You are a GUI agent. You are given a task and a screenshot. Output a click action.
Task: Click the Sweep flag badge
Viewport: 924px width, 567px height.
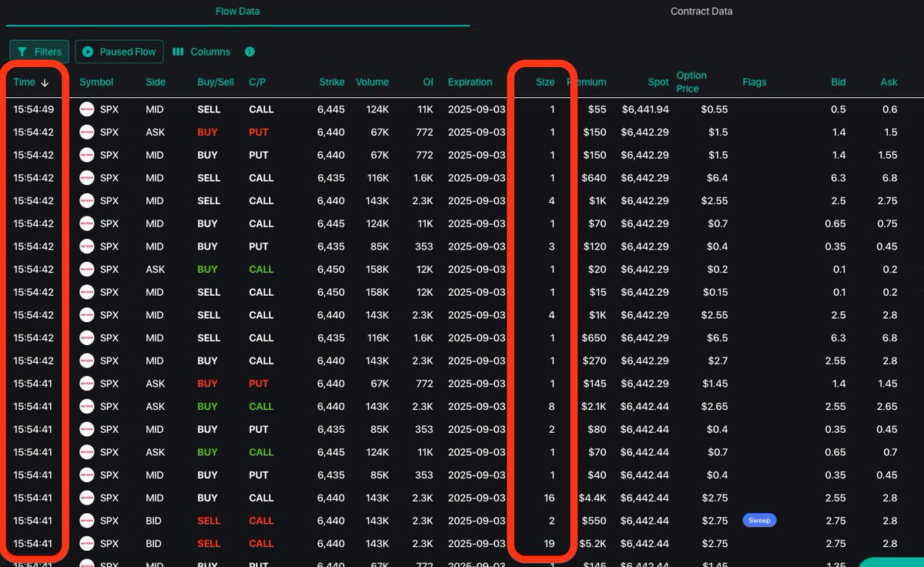[759, 521]
